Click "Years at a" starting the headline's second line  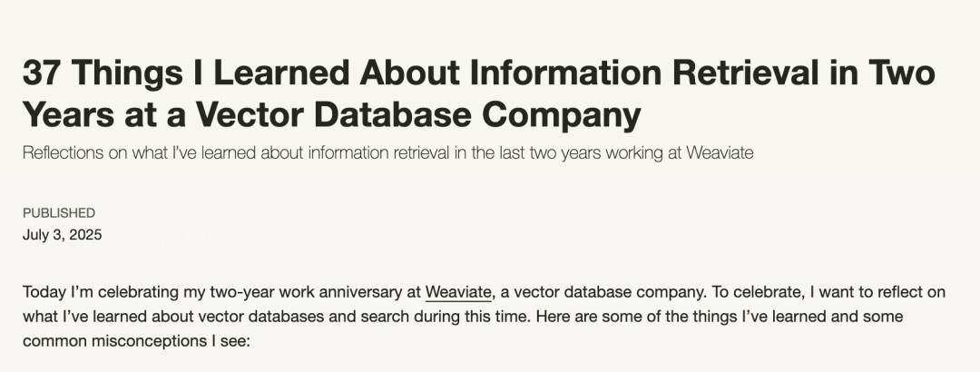[x=103, y=115]
